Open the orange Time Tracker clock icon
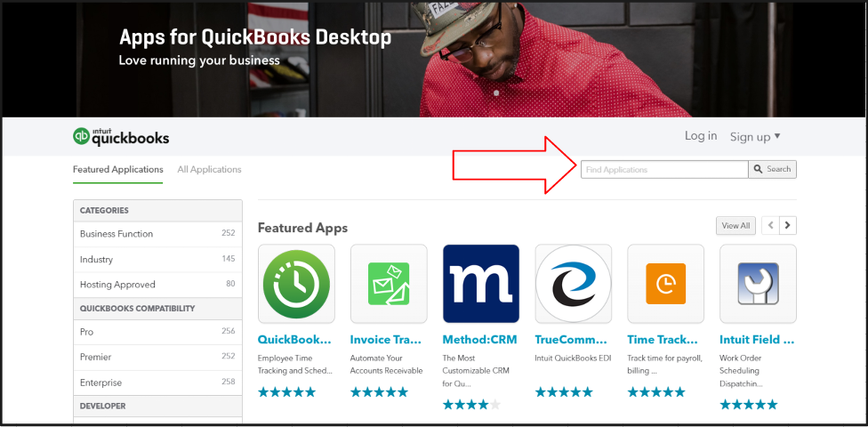 pyautogui.click(x=665, y=284)
